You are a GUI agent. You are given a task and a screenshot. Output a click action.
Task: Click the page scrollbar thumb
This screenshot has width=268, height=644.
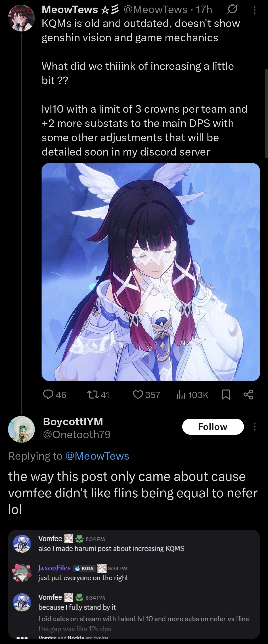(266, 113)
